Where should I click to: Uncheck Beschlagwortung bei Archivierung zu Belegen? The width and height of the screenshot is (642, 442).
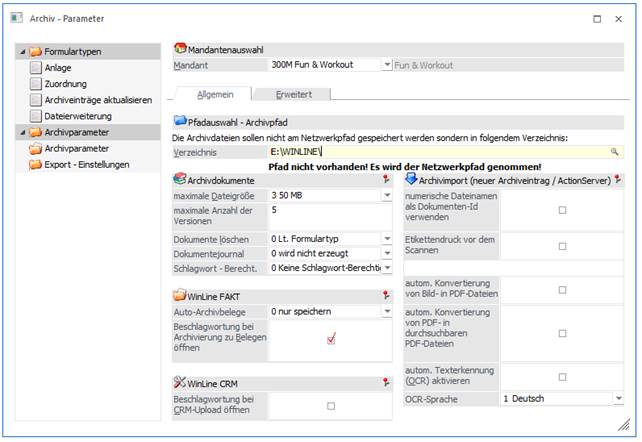(x=331, y=339)
